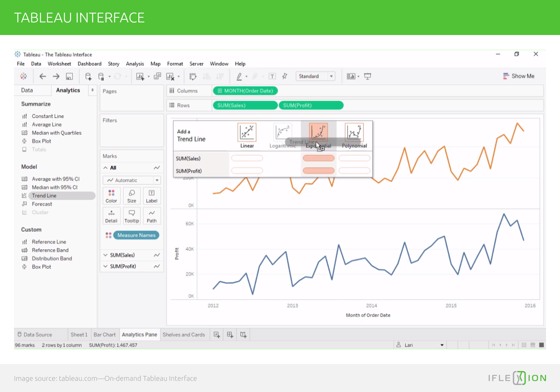The height and width of the screenshot is (392, 560).
Task: Open the Tooltip mark card
Action: pos(132,216)
